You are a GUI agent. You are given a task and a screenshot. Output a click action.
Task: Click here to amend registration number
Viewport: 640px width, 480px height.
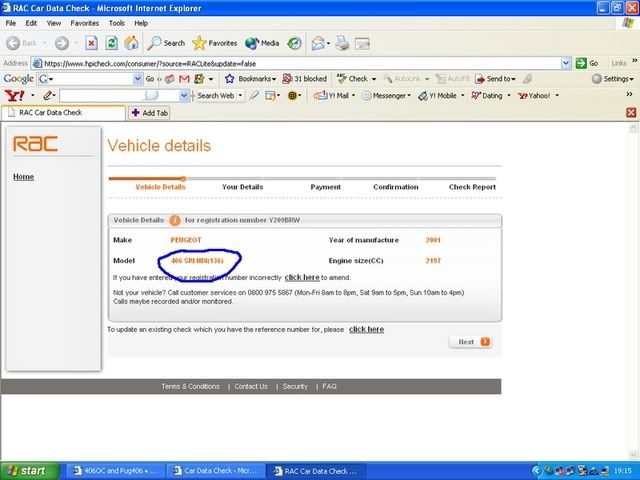point(302,278)
